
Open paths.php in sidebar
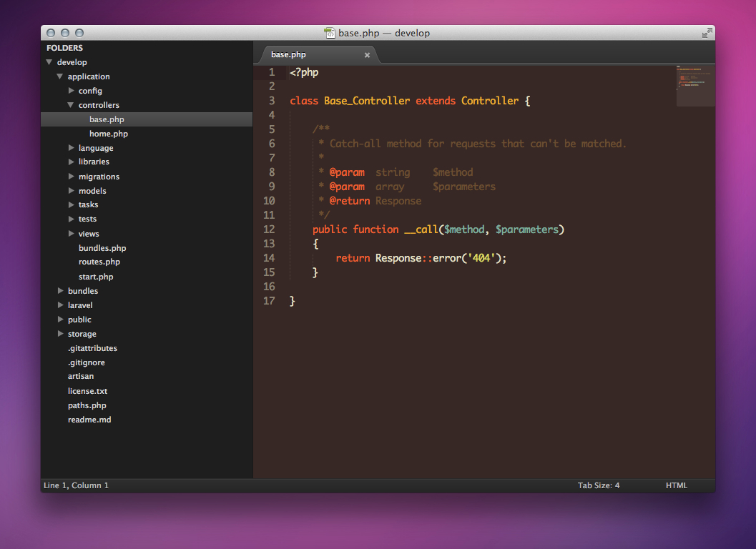click(x=87, y=405)
